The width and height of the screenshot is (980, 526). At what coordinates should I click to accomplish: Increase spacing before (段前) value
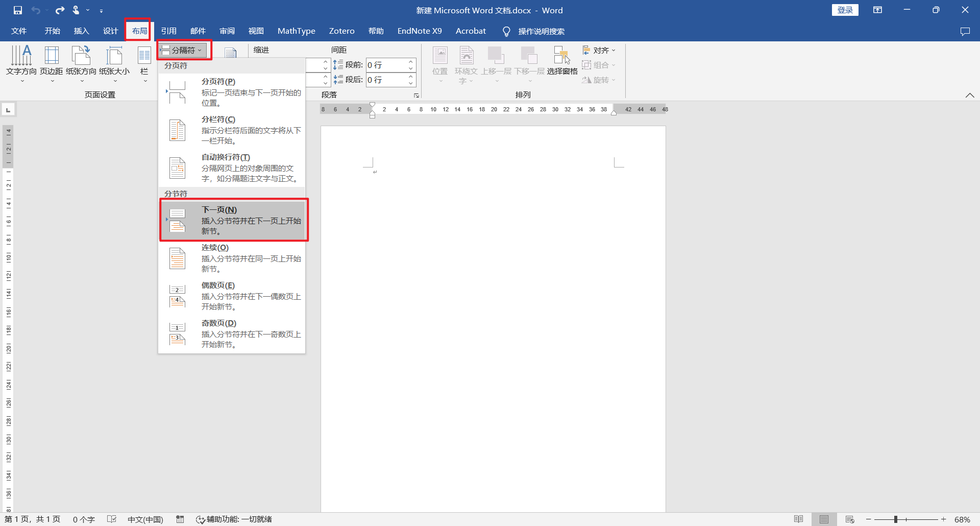click(411, 62)
